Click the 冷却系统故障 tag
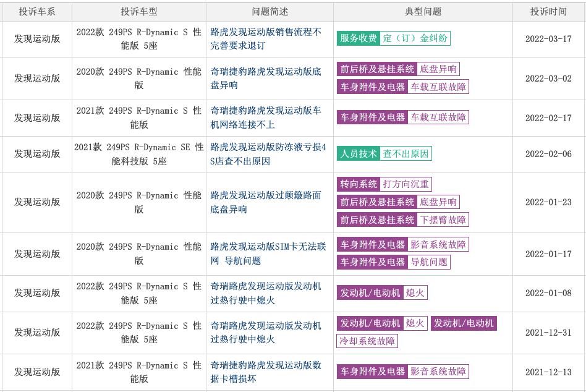 367,341
